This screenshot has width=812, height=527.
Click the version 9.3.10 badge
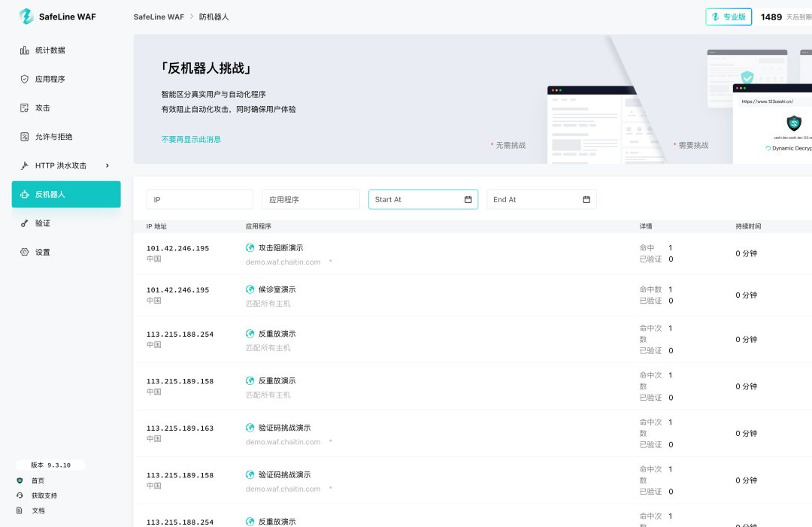(51, 465)
